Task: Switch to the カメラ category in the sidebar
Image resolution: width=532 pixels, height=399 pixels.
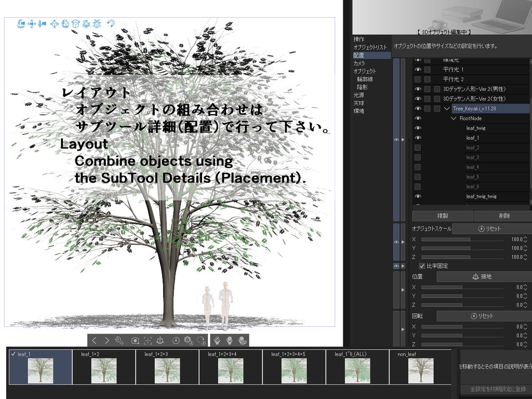Action: click(360, 62)
